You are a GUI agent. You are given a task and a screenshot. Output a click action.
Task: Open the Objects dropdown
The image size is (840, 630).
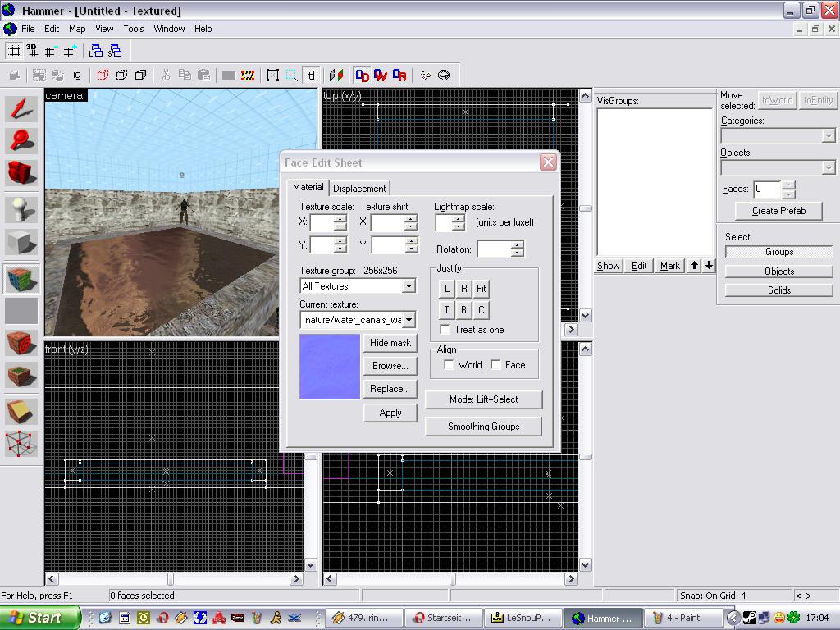(829, 168)
